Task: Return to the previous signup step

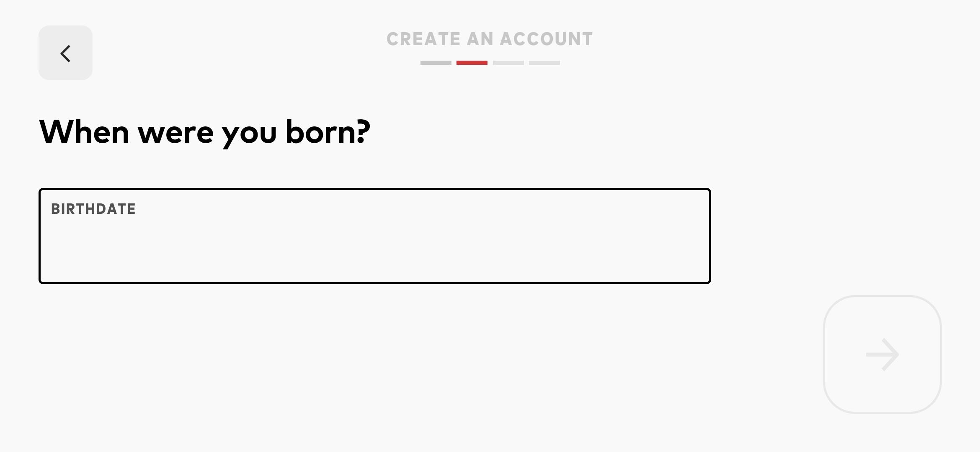Action: pyautogui.click(x=65, y=53)
